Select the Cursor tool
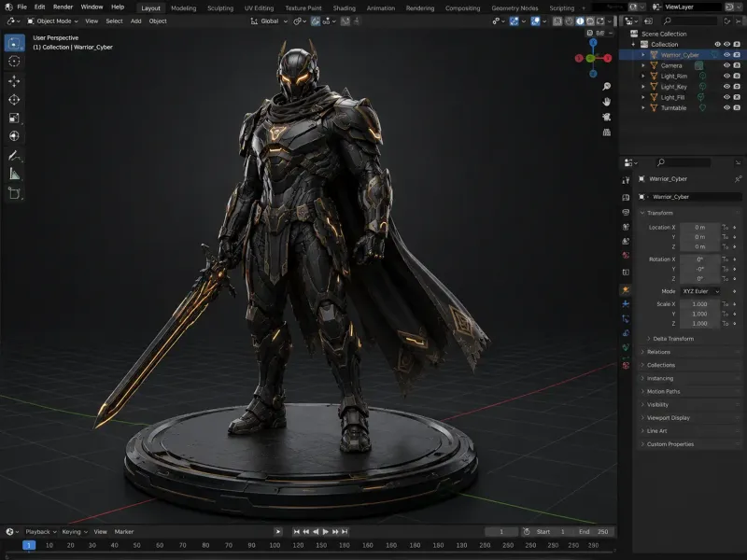The image size is (747, 560). tap(14, 62)
